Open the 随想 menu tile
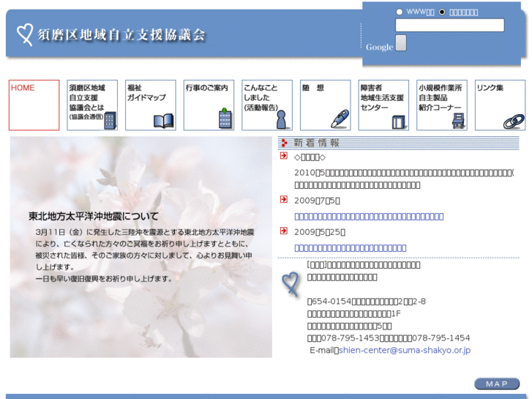Screen dimensions: 532x399 [x=326, y=105]
